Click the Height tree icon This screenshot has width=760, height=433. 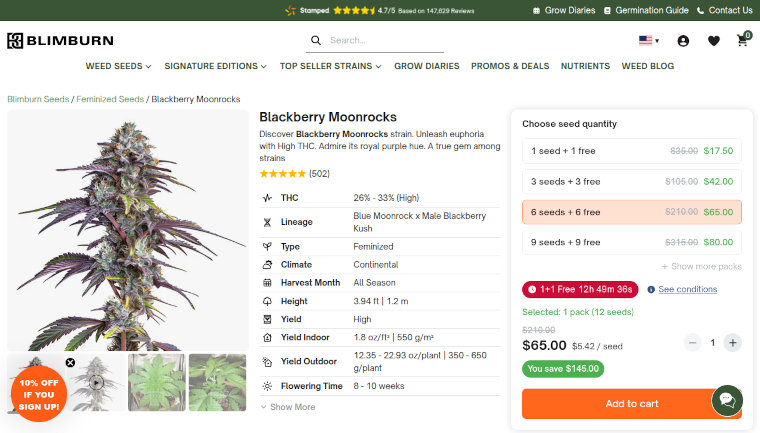(x=267, y=301)
